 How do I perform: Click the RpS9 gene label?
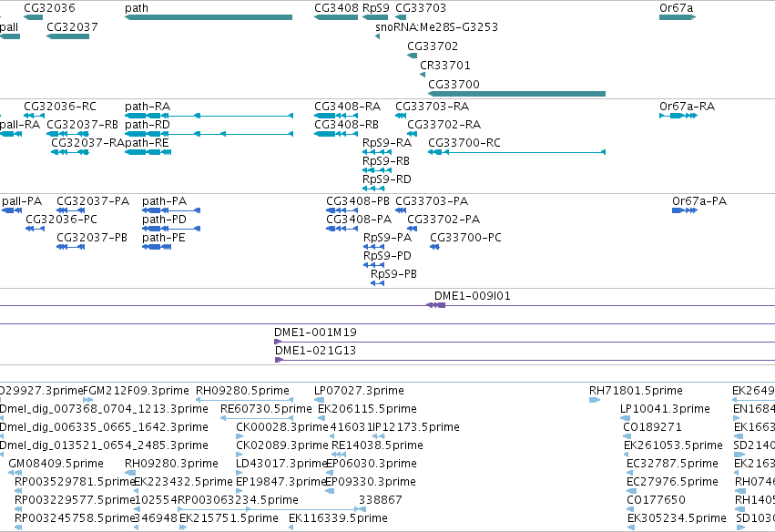pos(375,8)
